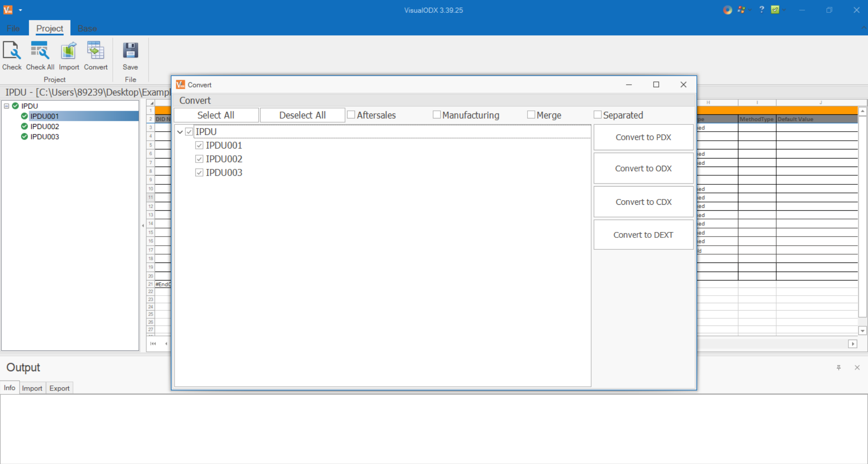
Task: Click the VisualODX app logo in title bar
Action: click(8, 10)
